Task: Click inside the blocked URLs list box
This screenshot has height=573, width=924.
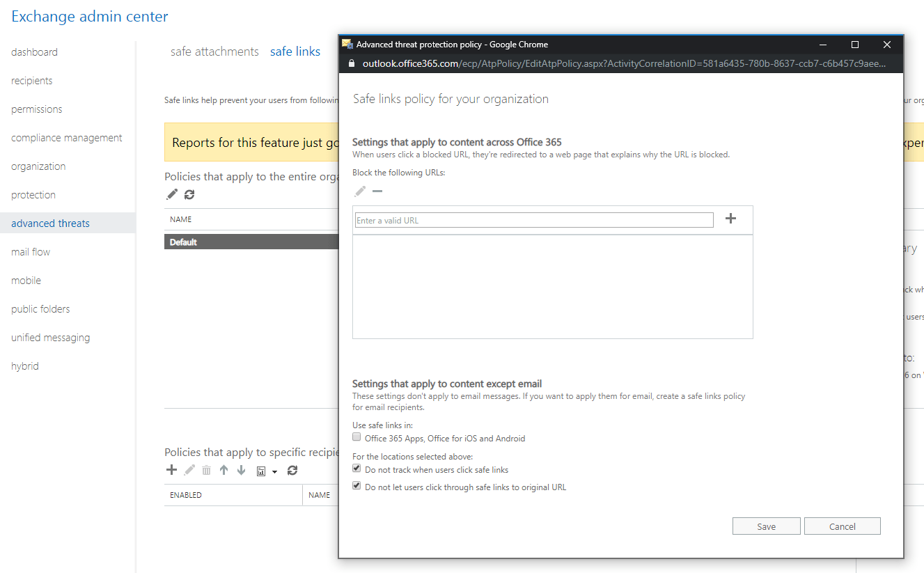Action: coord(553,287)
